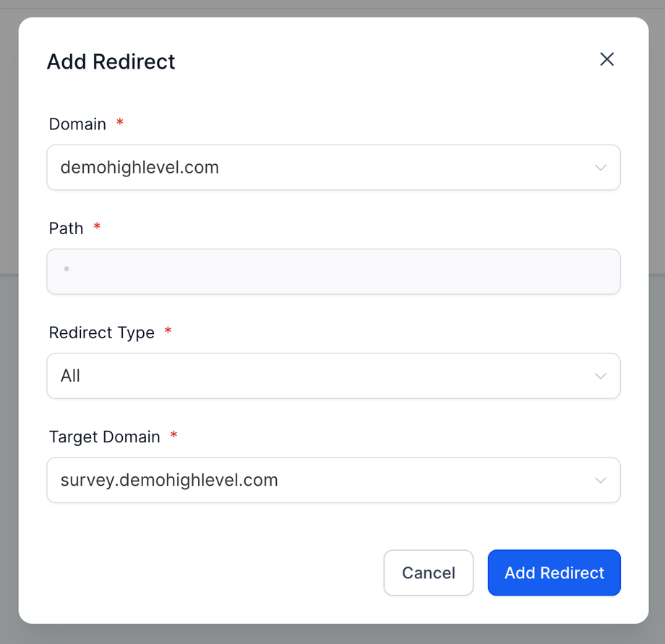
Task: Click the red asterisk beside Target Domain
Action: [x=173, y=435]
